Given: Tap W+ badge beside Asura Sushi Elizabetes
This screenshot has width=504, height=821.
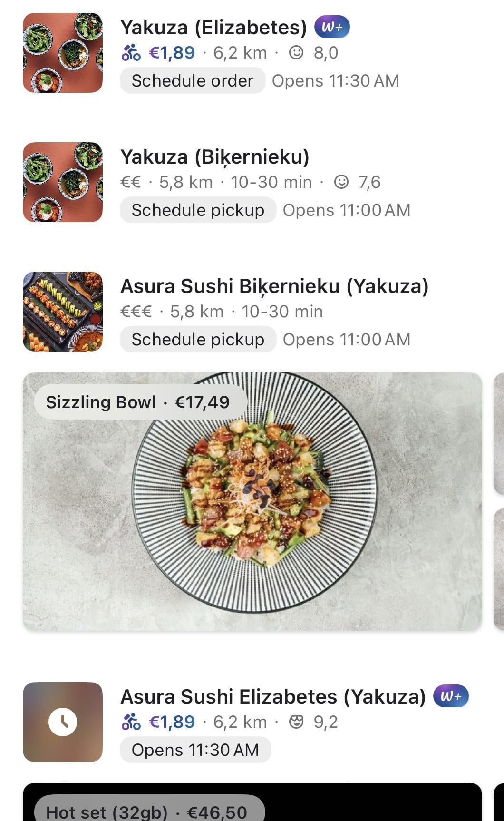Looking at the screenshot, I should [451, 696].
